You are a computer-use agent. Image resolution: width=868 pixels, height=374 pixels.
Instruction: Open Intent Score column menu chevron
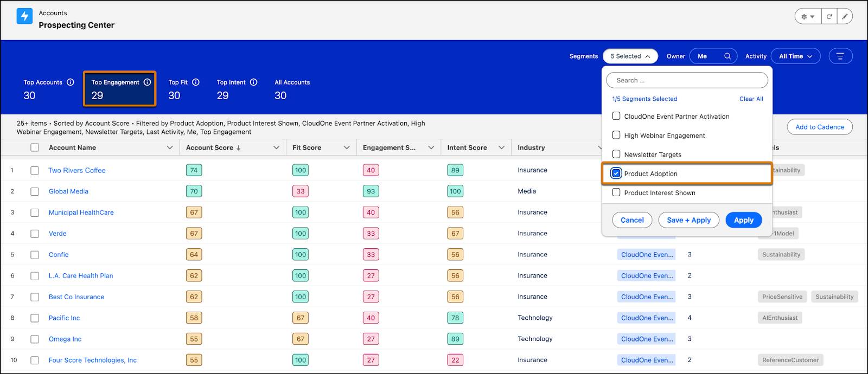click(x=501, y=147)
